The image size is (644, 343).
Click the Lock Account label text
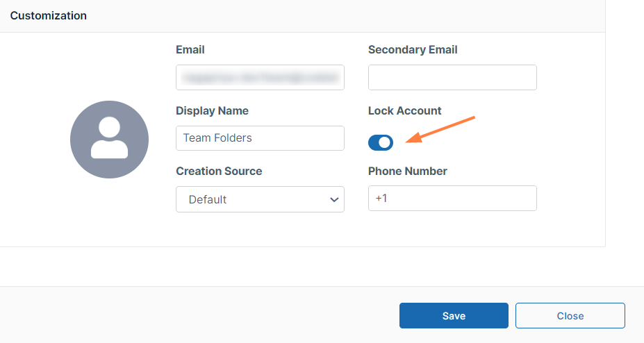pyautogui.click(x=404, y=111)
